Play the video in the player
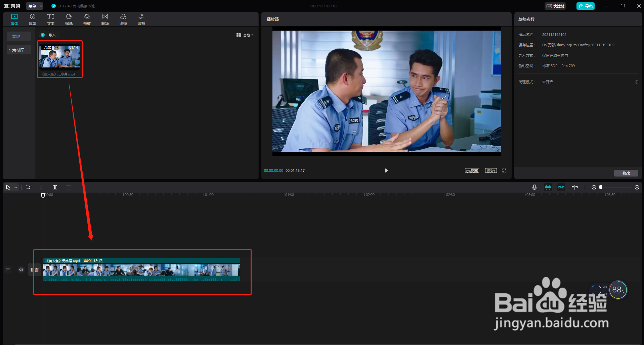The width and height of the screenshot is (644, 345). [386, 170]
